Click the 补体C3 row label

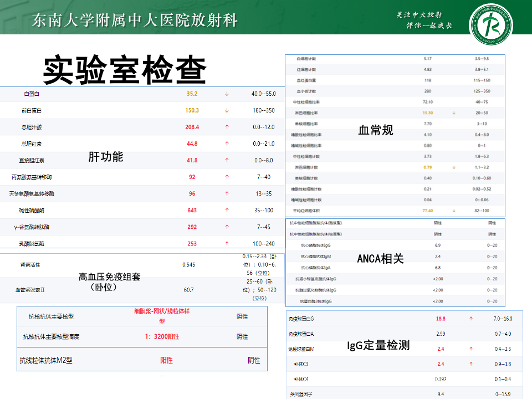click(301, 364)
